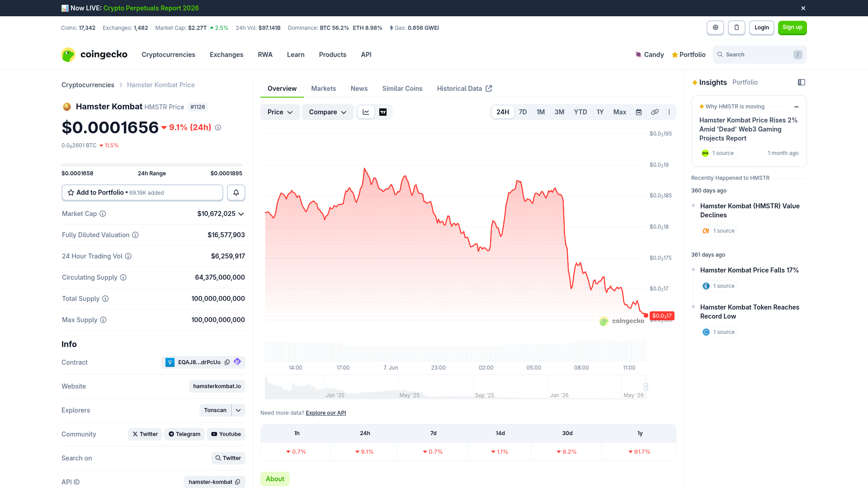The image size is (868, 488).
Task: Switch to Similar Coins tab
Action: (x=402, y=89)
